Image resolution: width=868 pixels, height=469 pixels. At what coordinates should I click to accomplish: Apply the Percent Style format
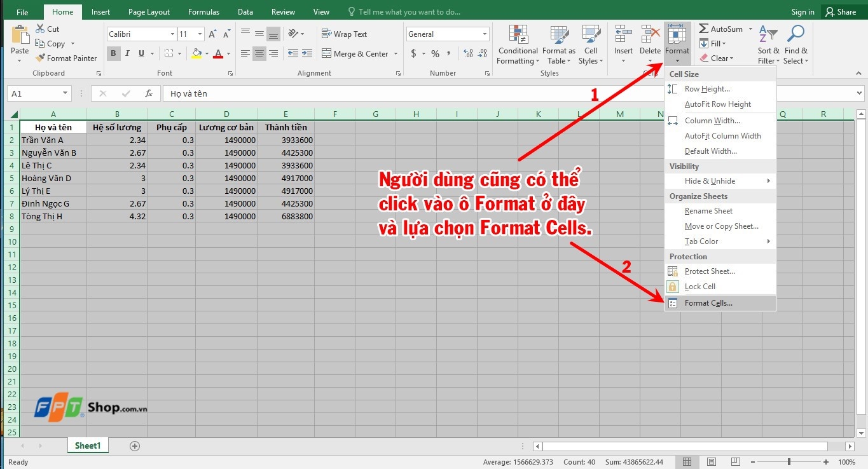435,54
